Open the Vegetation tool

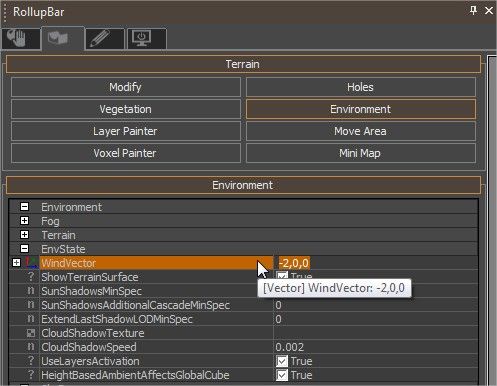click(126, 109)
